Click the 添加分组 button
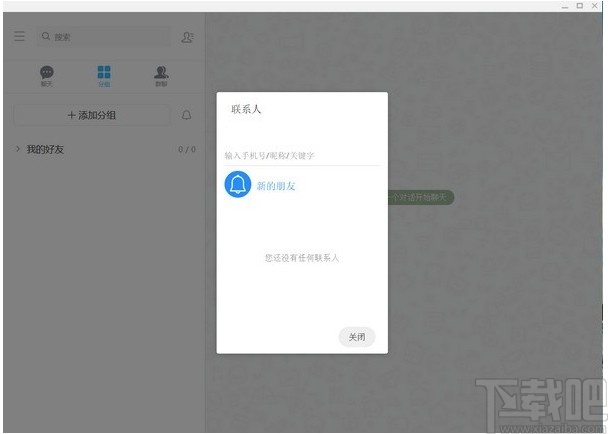Viewport: 610px width, 434px height. pos(92,115)
